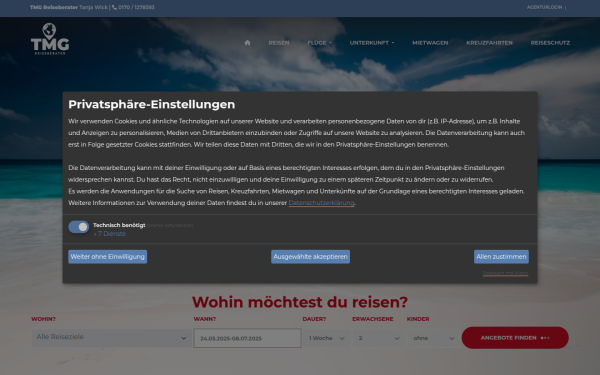
Task: Open the Mietwagen menu item
Action: tap(430, 43)
